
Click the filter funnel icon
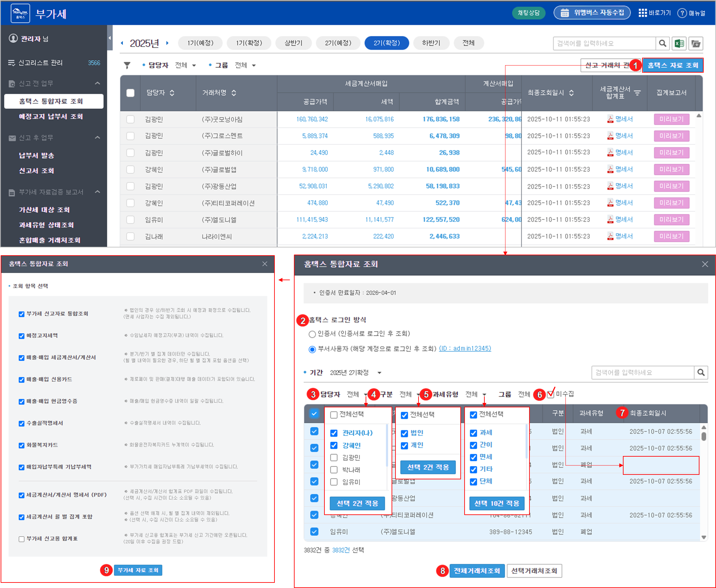point(127,65)
